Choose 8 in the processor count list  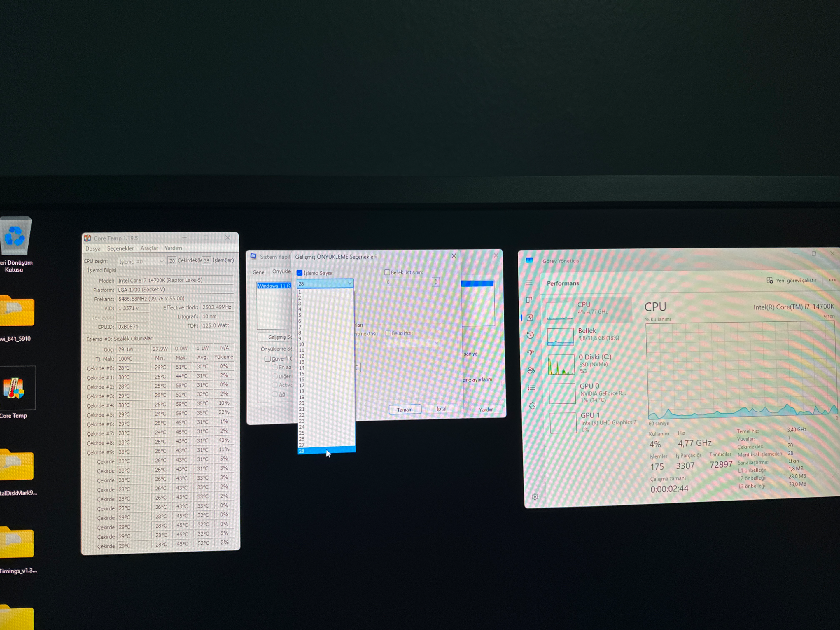click(x=326, y=333)
